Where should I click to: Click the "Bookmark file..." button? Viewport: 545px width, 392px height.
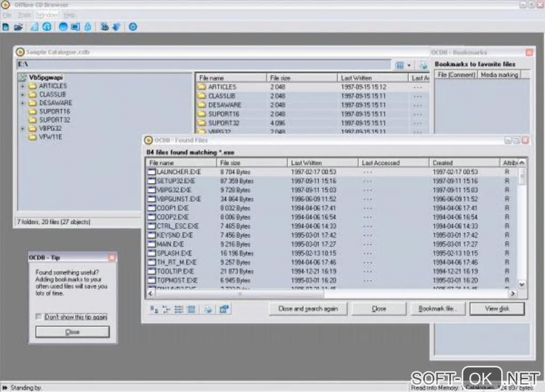click(438, 309)
